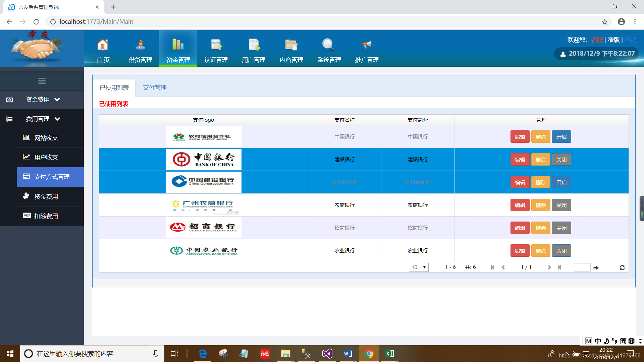644x362 pixels.
Task: Click the refresh icon in table footer
Action: 622,267
